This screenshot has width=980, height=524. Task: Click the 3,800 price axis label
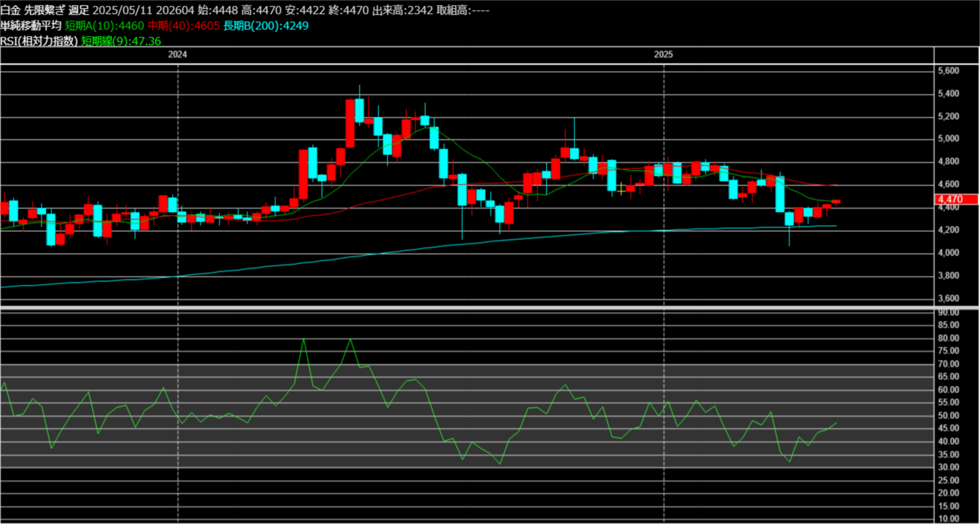tap(949, 275)
